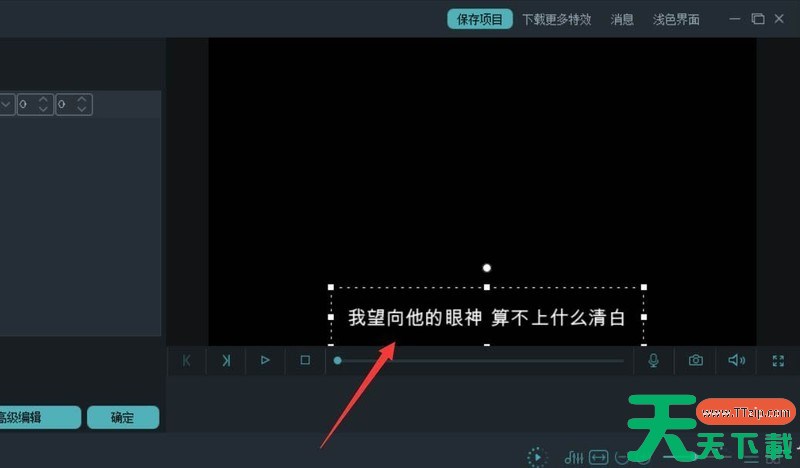Viewport: 800px width, 468px height.
Task: Confirm with the 确定 button
Action: 123,417
